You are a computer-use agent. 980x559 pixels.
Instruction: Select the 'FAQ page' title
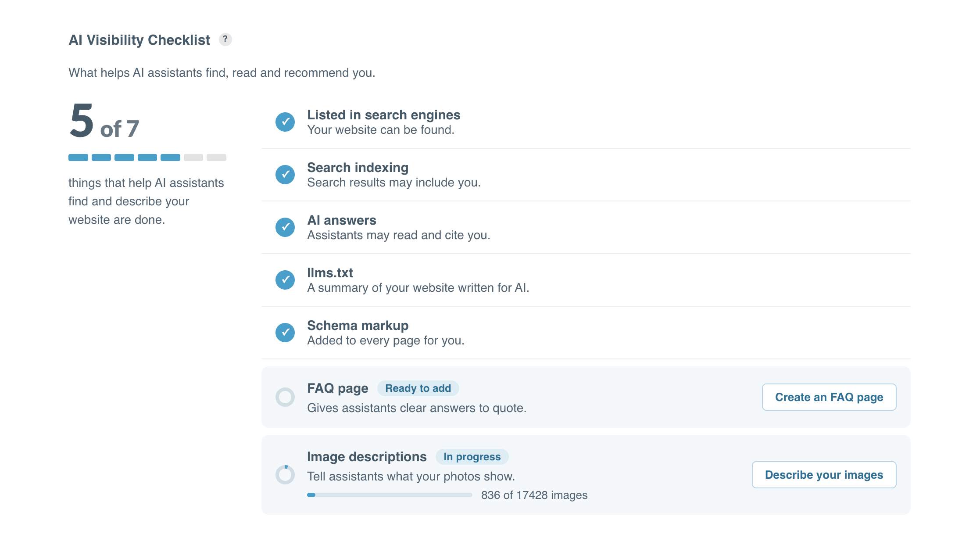338,388
